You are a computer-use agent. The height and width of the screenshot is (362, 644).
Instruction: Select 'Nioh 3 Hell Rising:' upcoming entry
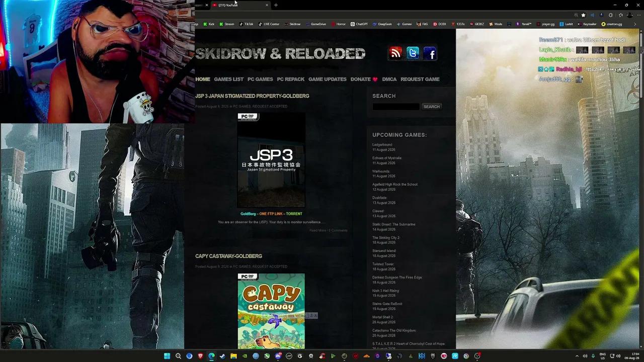[386, 291]
